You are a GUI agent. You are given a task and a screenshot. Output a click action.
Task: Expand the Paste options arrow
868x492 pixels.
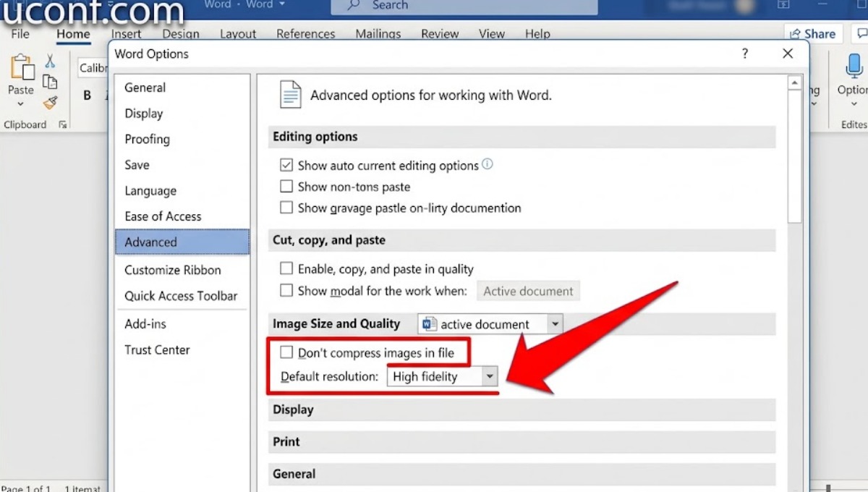(x=20, y=104)
